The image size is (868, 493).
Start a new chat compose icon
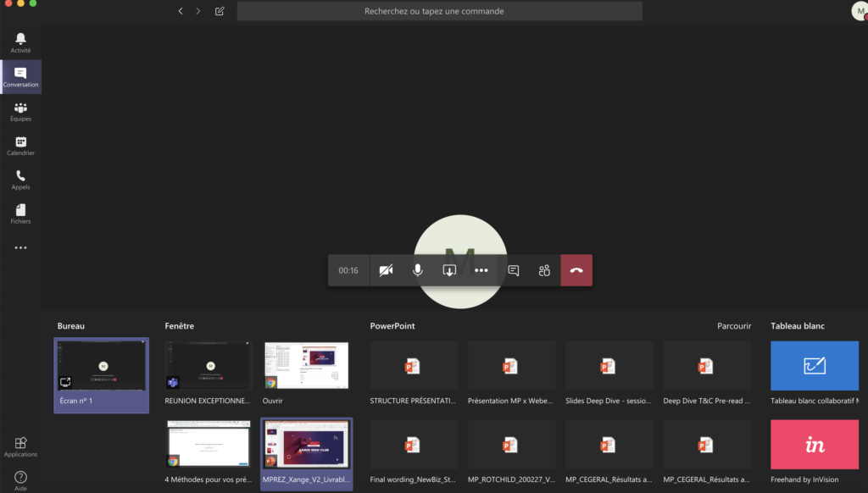tap(220, 11)
